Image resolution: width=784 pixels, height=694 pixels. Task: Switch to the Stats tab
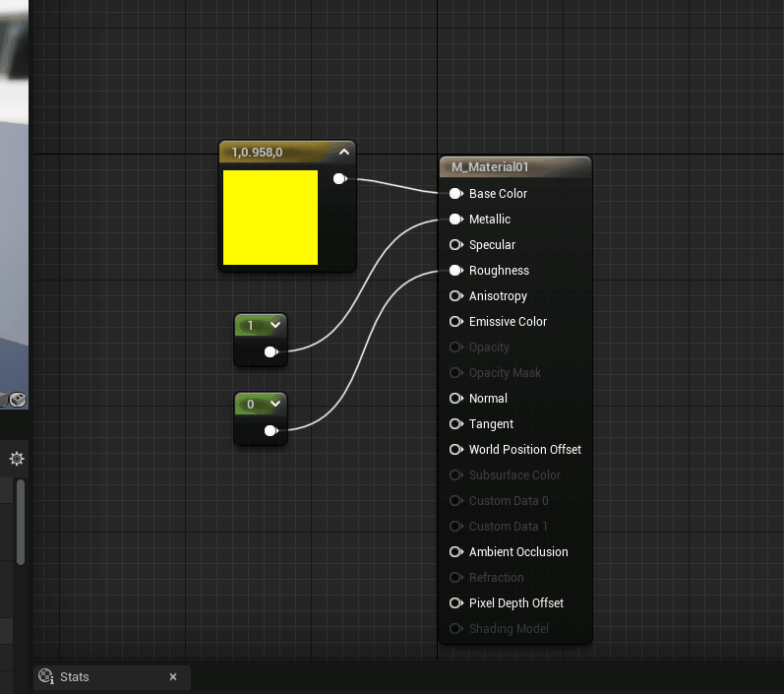[112, 677]
